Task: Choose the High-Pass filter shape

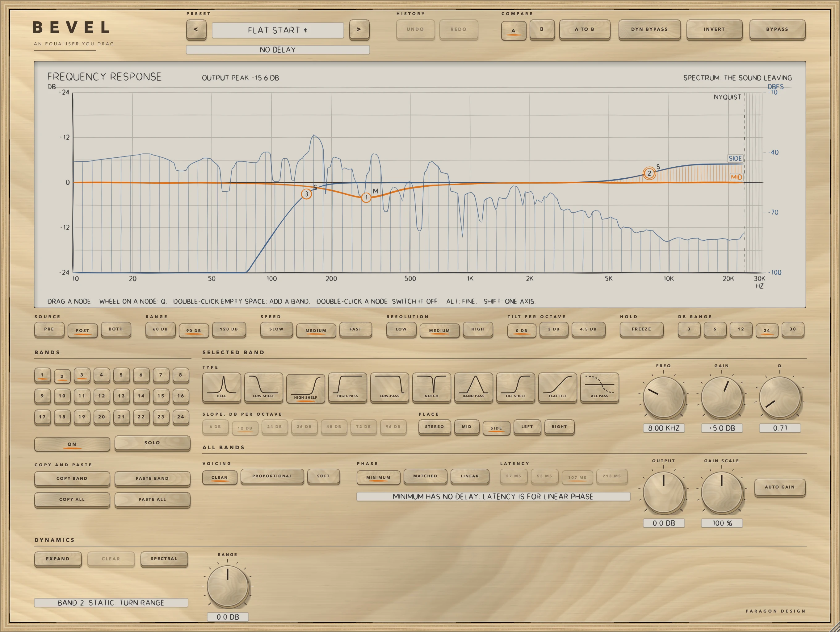Action: [347, 387]
